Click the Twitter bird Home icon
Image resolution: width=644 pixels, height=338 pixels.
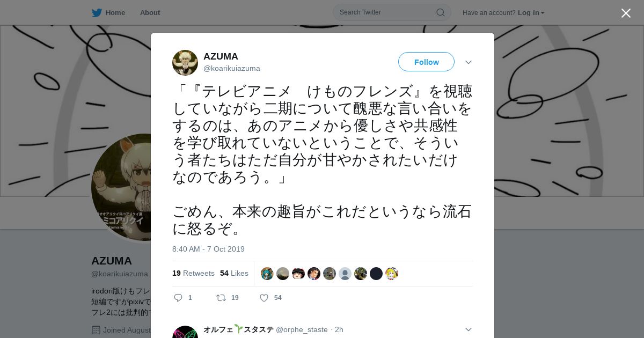97,12
